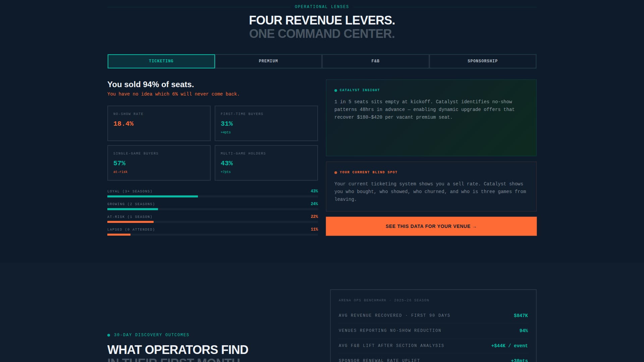The height and width of the screenshot is (362, 644).
Task: Click the green Catalyst Insight dot
Action: tap(336, 90)
